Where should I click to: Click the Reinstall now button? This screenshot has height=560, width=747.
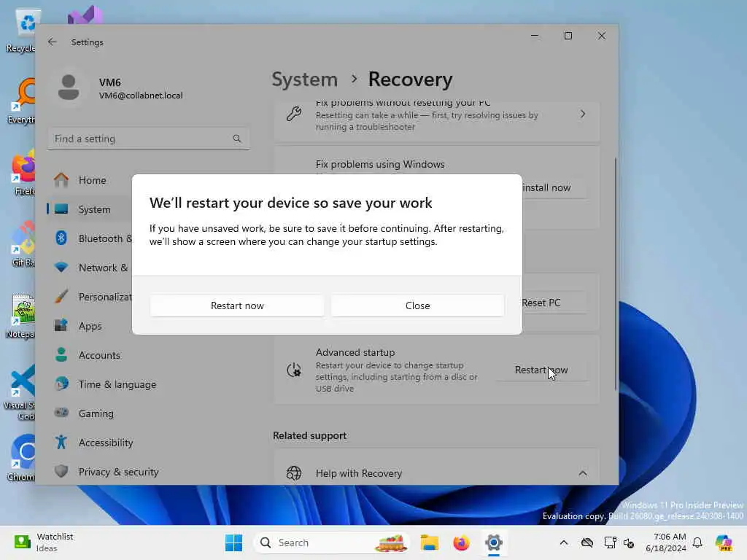[554, 187]
